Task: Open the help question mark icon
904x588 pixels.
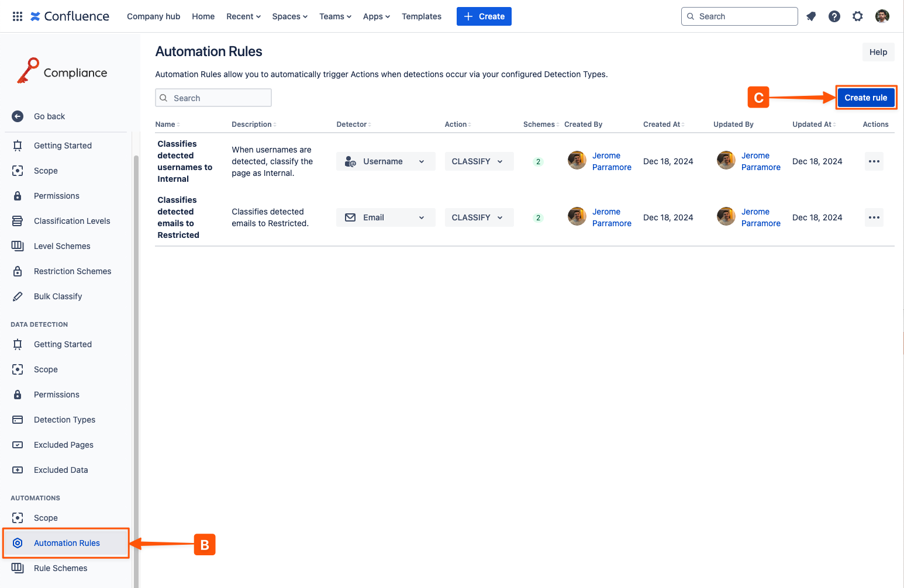Action: point(834,16)
